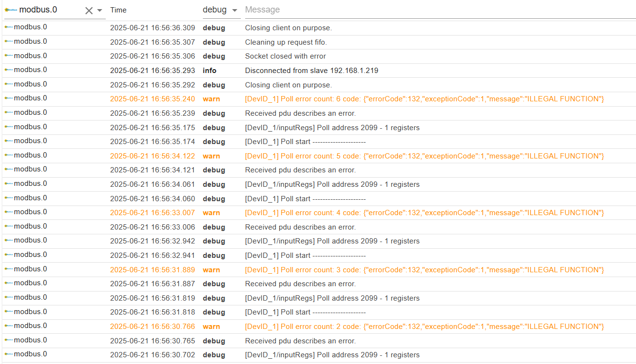Click the Time column header
The image size is (636, 364).
(118, 10)
